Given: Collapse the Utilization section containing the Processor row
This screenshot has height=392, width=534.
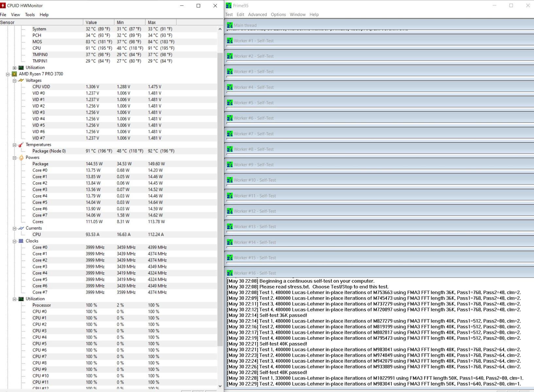Looking at the screenshot, I should (14, 299).
